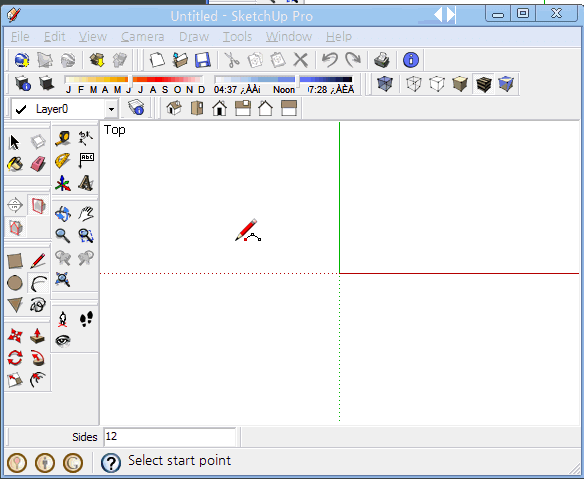Select the Polygon tool
Screen dimensions: 584x480
[15, 305]
